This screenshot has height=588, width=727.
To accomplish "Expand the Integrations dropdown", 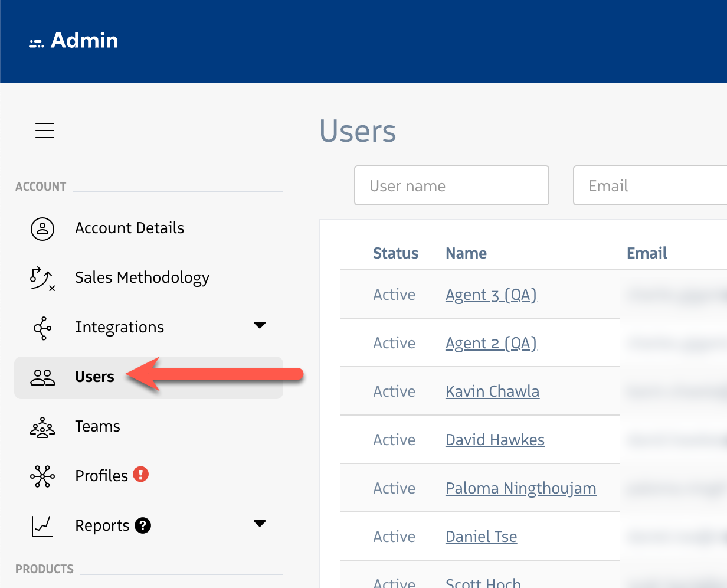I will [260, 325].
